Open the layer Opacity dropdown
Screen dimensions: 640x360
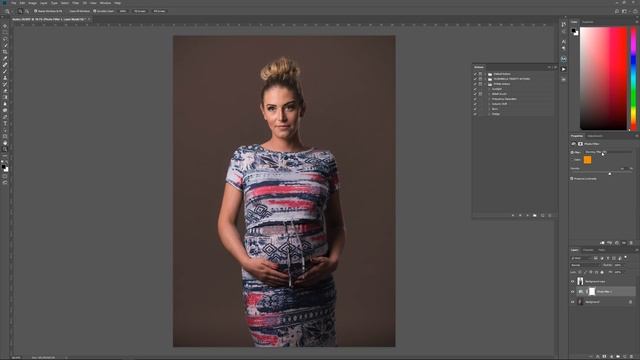pyautogui.click(x=618, y=265)
